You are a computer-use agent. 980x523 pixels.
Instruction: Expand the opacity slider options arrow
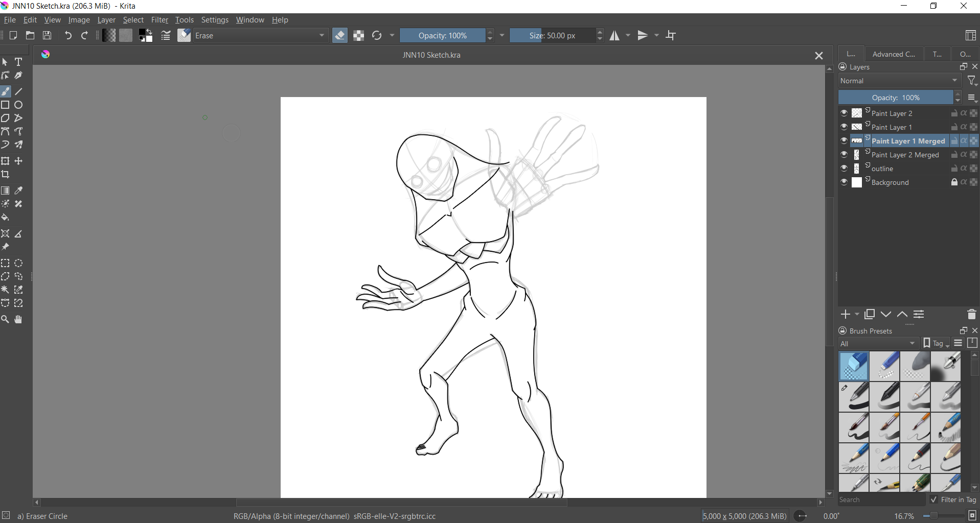point(502,35)
